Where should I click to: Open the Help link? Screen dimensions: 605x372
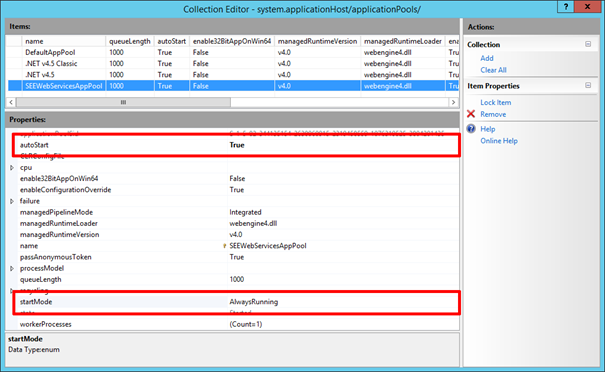488,129
